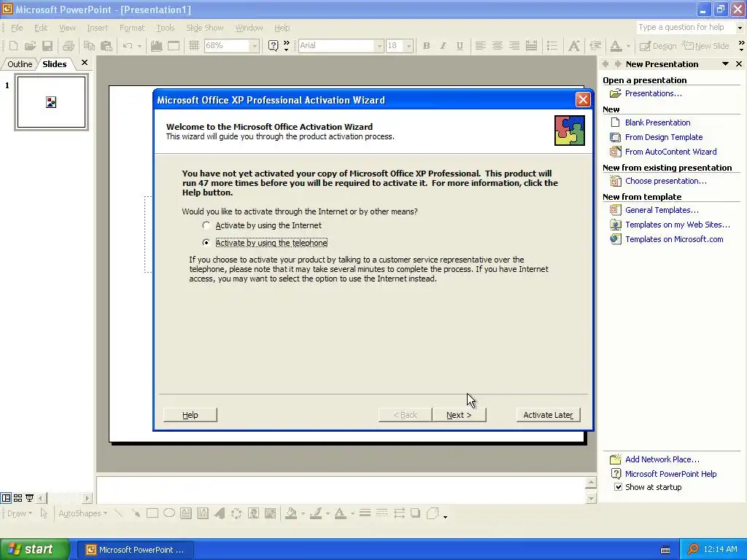This screenshot has width=747, height=560.
Task: Open the Font Color dropdown arrow on Formatting toolbar
Action: click(628, 46)
